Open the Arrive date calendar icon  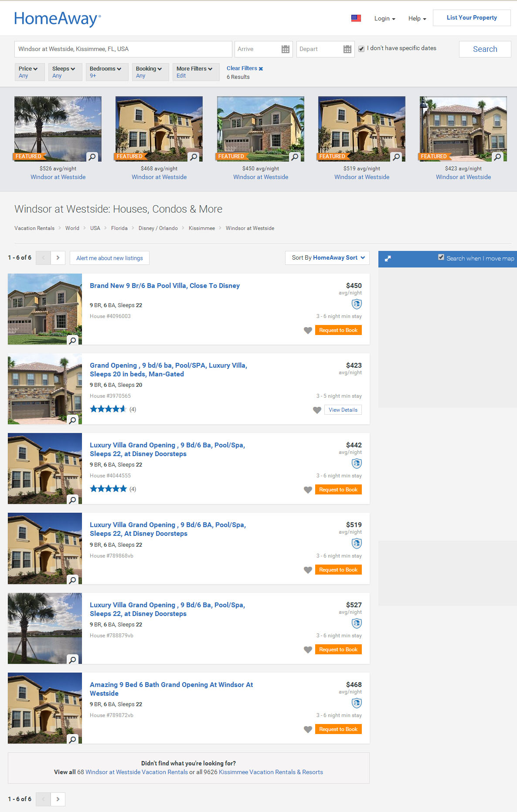pos(286,49)
